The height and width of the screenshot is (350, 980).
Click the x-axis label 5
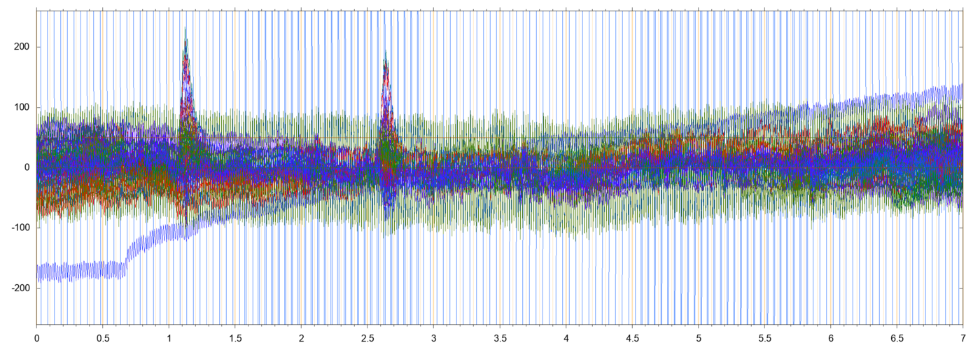[699, 337]
